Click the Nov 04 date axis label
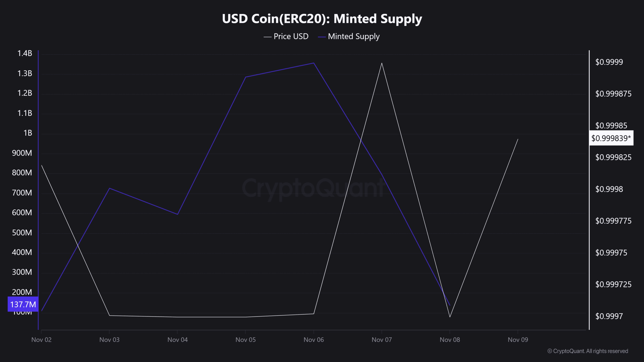The height and width of the screenshot is (362, 644). (x=178, y=340)
